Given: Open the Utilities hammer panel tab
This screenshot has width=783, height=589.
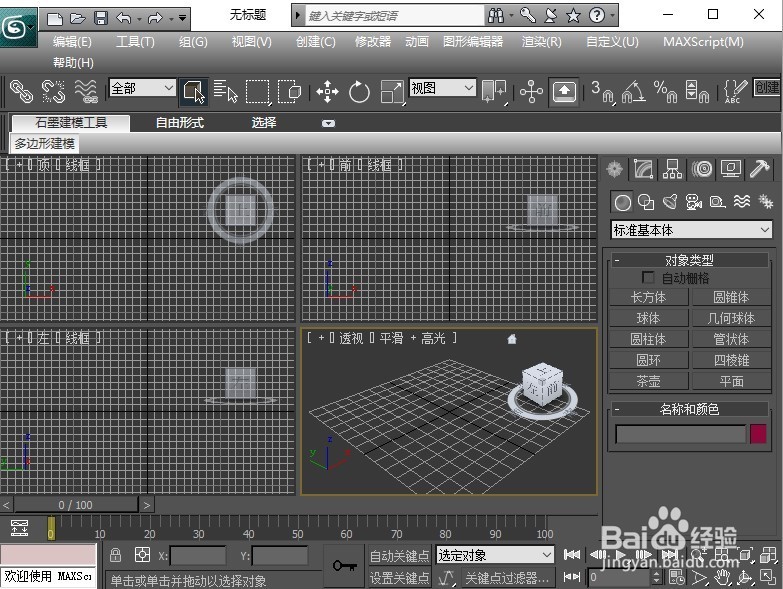Looking at the screenshot, I should [x=760, y=169].
